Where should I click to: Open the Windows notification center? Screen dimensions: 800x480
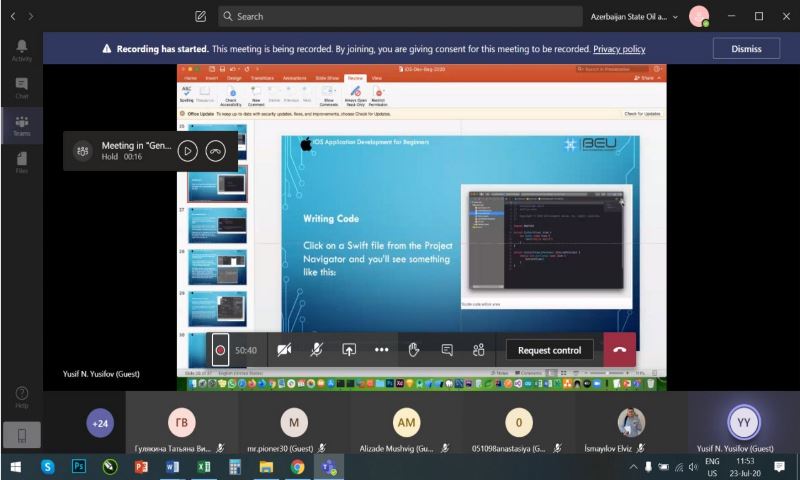point(779,467)
